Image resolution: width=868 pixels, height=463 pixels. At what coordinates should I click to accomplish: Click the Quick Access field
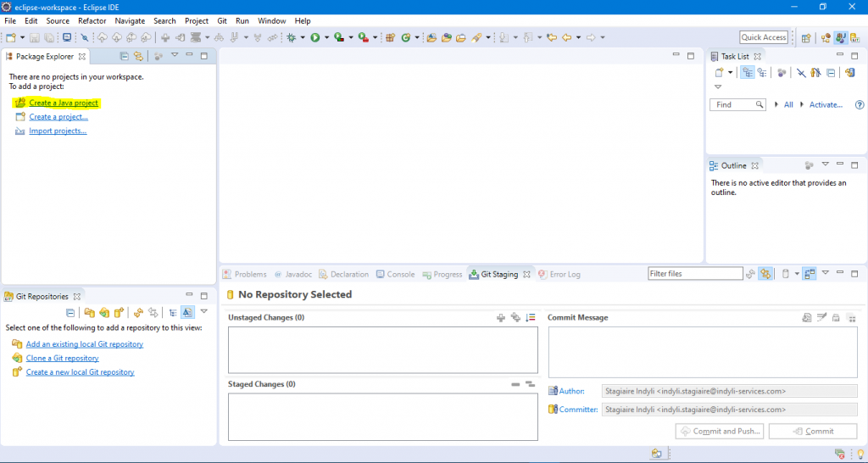coord(764,37)
